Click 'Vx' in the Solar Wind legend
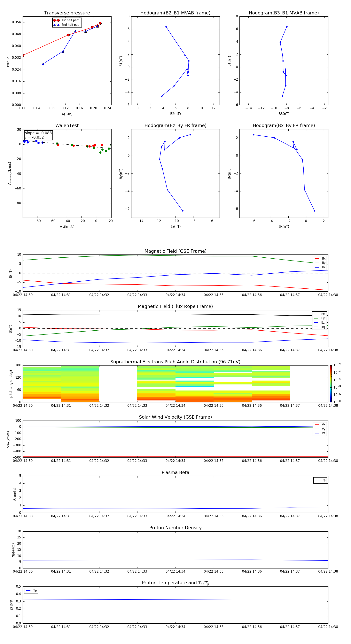 pos(320,425)
